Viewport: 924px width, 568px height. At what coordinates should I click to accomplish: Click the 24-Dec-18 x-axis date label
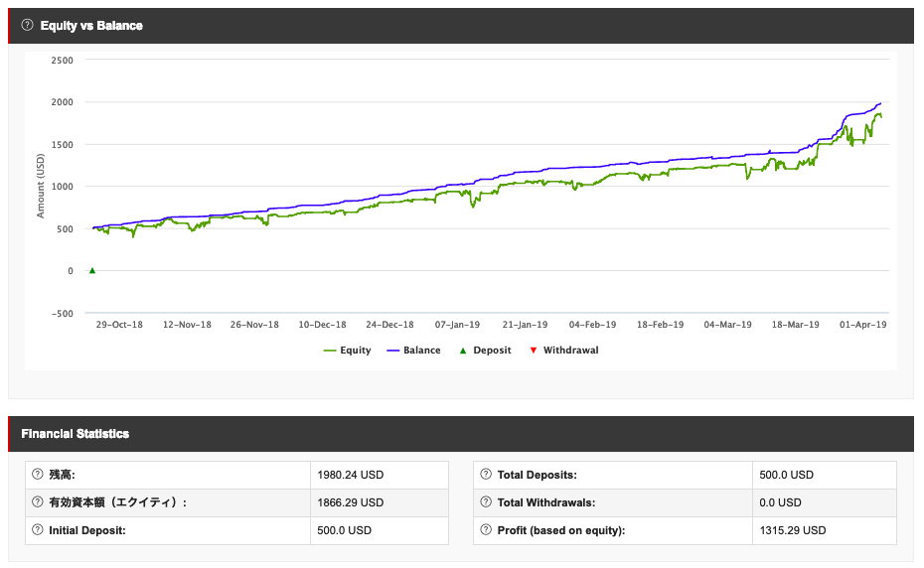point(389,325)
